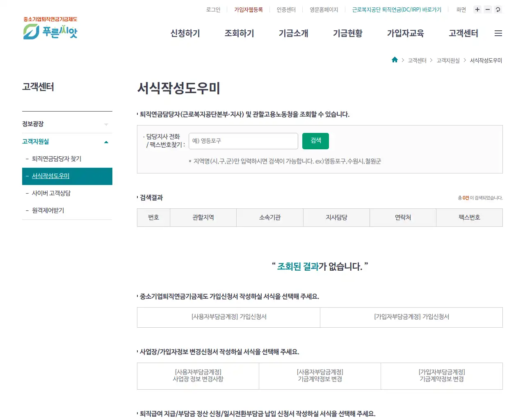Open the 고객센터 navigation menu
Image resolution: width=525 pixels, height=420 pixels.
tap(463, 34)
